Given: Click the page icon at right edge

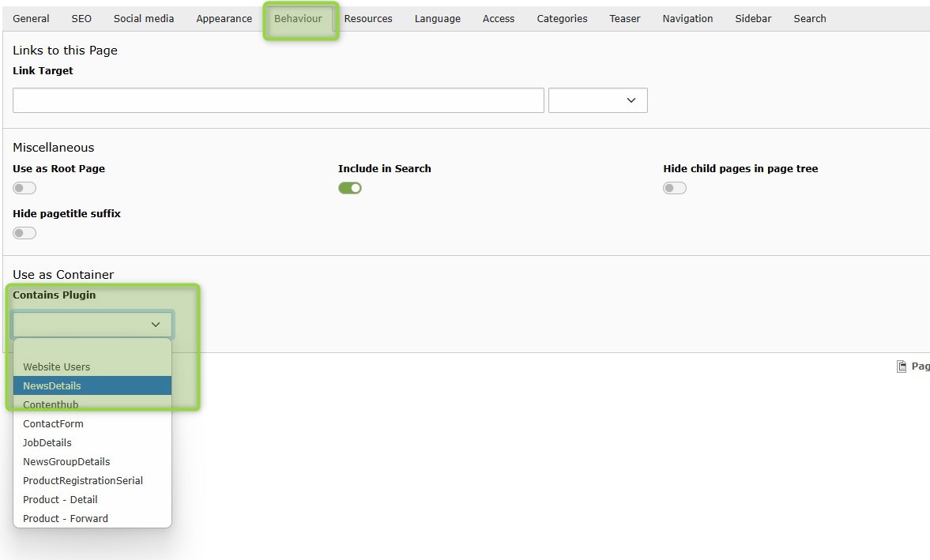Looking at the screenshot, I should (x=902, y=366).
